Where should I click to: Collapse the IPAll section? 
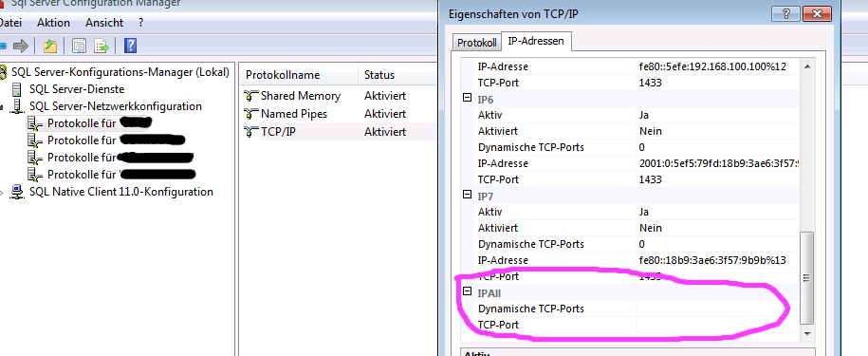tap(467, 291)
